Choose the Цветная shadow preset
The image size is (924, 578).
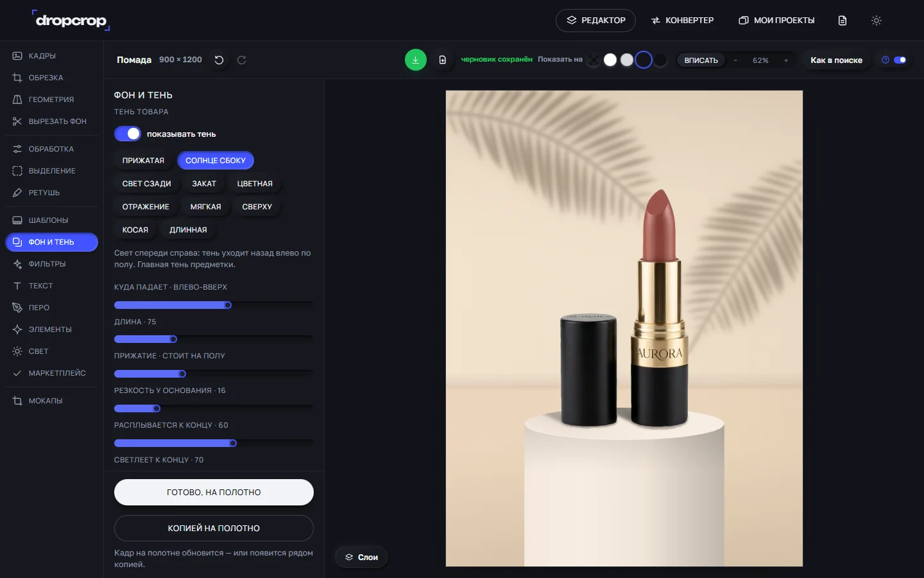point(255,184)
